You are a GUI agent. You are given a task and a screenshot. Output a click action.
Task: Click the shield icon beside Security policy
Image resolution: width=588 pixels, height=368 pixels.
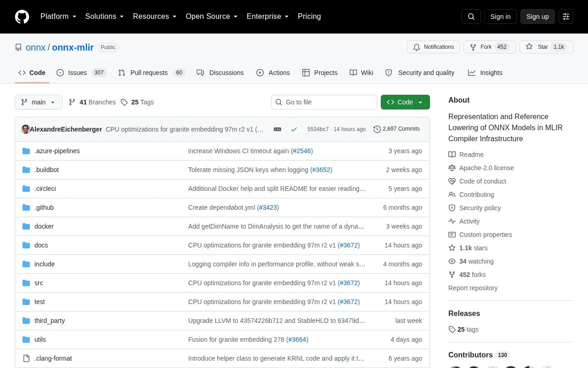452,208
